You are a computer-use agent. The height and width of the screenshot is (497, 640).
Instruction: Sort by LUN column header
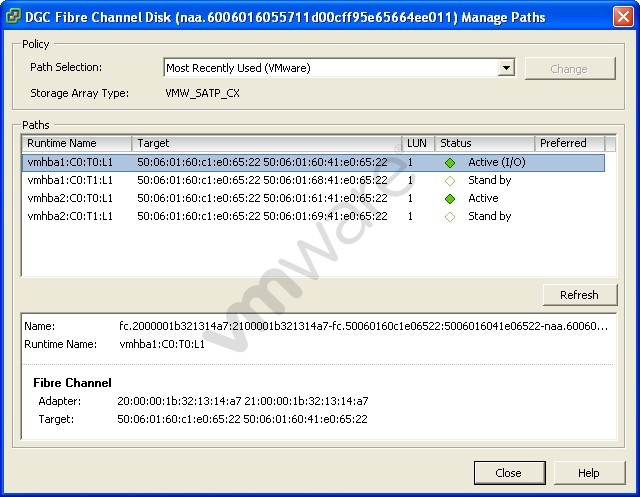click(418, 143)
